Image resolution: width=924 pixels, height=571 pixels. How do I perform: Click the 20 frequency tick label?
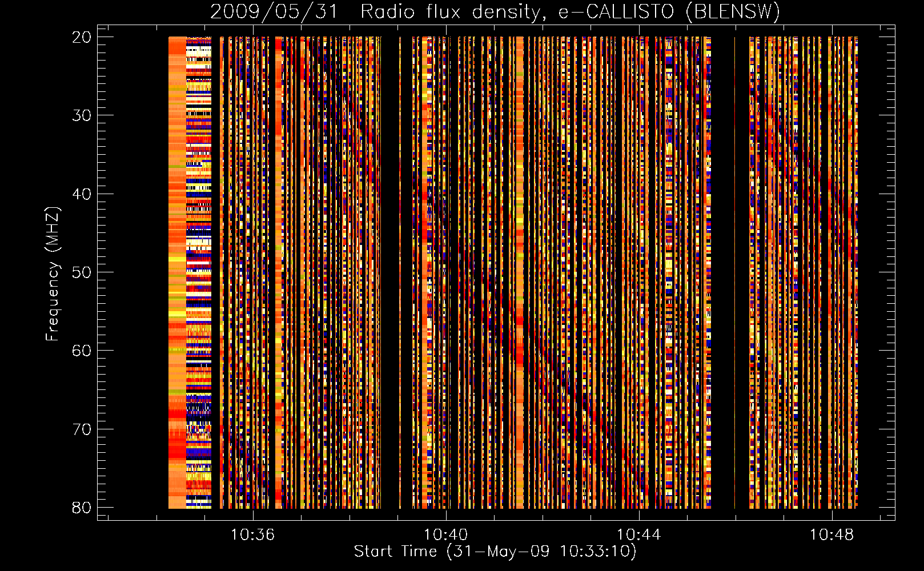(82, 37)
